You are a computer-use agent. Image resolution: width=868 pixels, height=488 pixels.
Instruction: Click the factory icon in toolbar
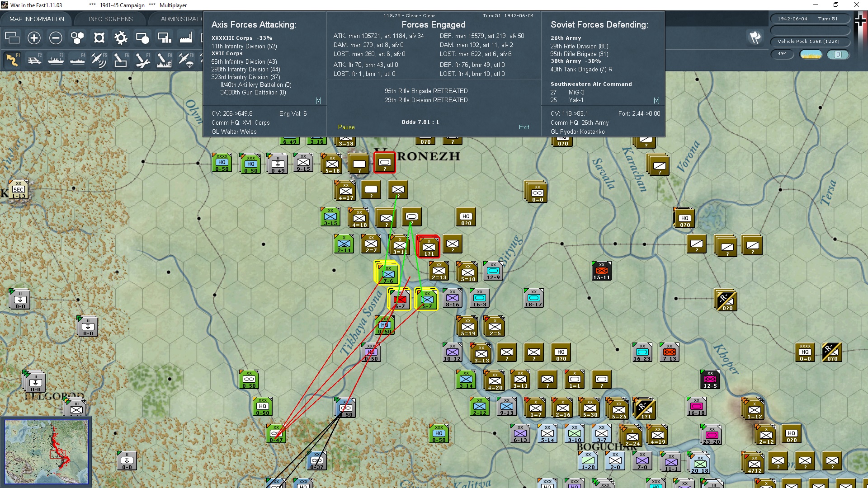point(186,38)
